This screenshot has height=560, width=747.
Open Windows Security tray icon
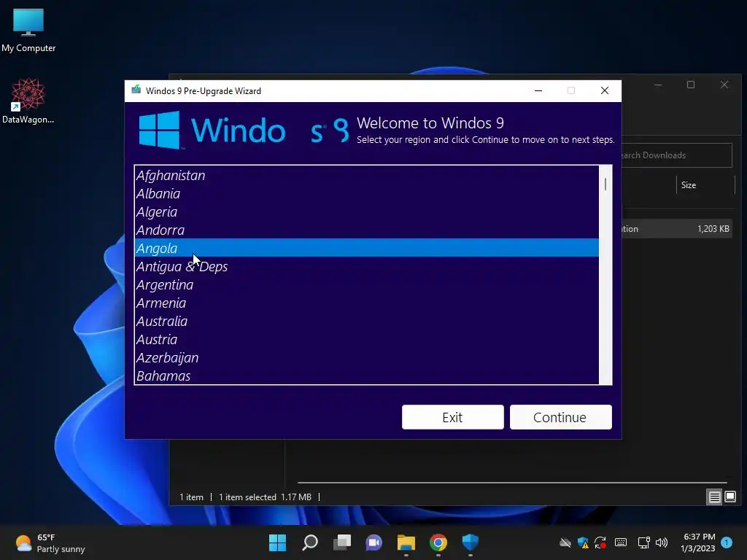[583, 542]
